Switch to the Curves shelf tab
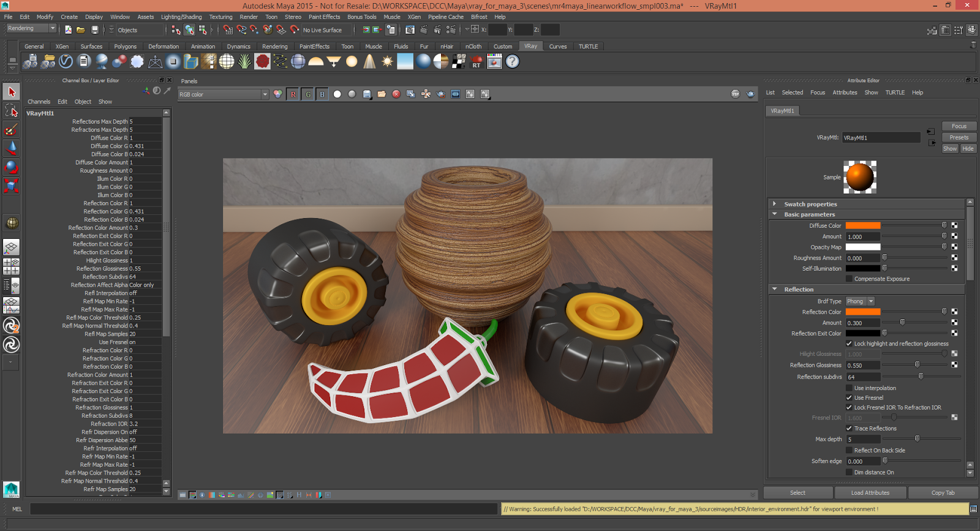Image resolution: width=980 pixels, height=531 pixels. (558, 47)
